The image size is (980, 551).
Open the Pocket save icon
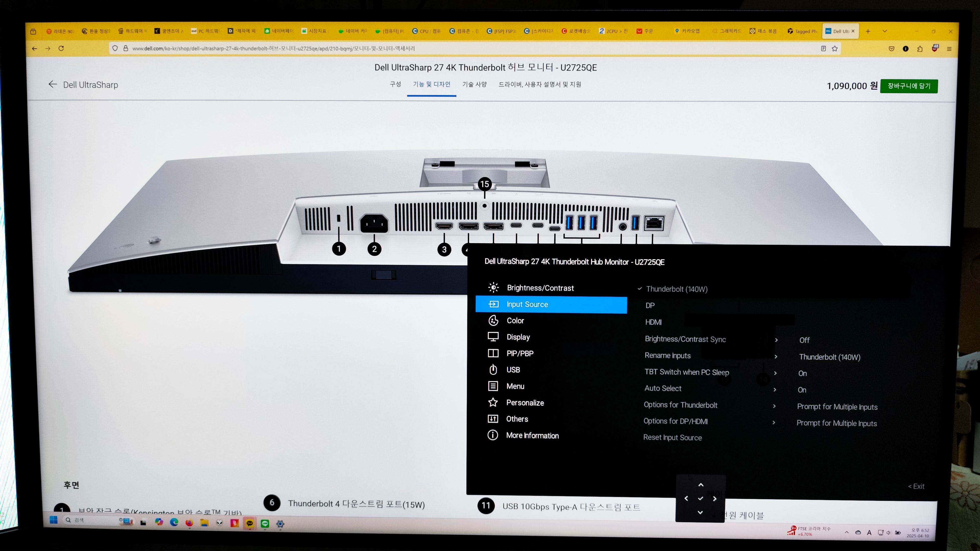pyautogui.click(x=891, y=49)
